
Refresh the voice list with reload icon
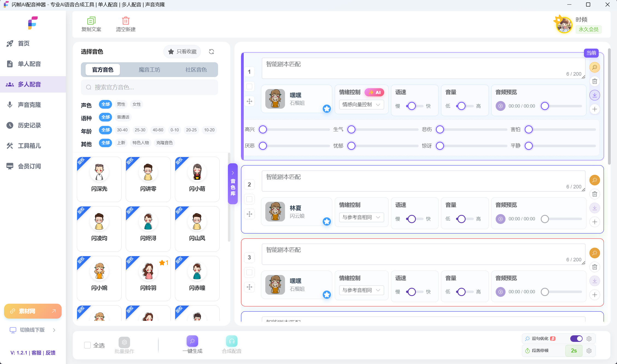(x=211, y=52)
